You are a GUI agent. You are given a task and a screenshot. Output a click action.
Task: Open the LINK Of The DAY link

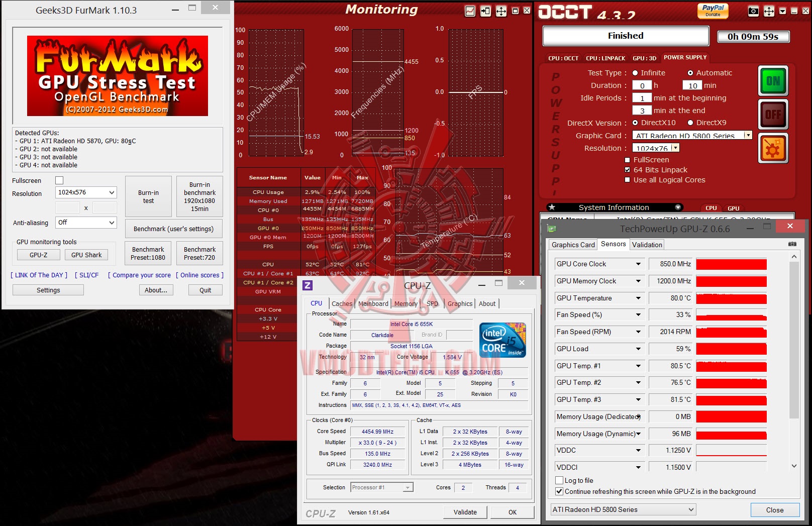[39, 275]
